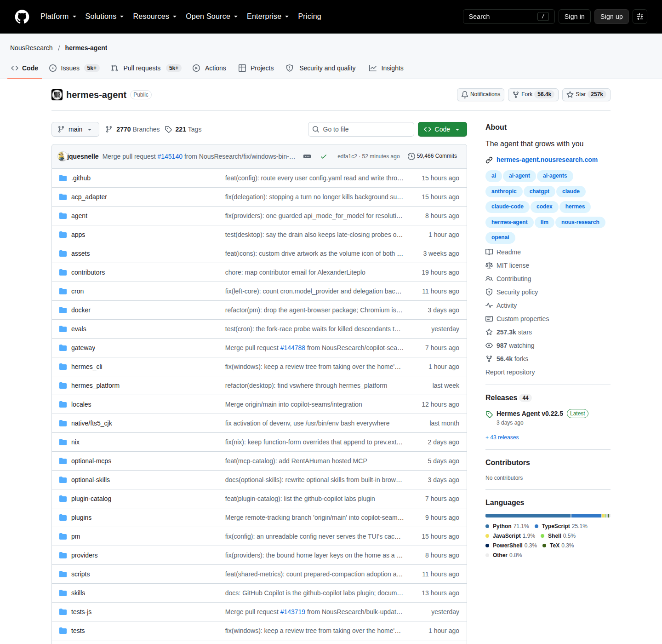Click the scale icon next to MIT license
Viewport: 662px width, 644px height.
[489, 265]
